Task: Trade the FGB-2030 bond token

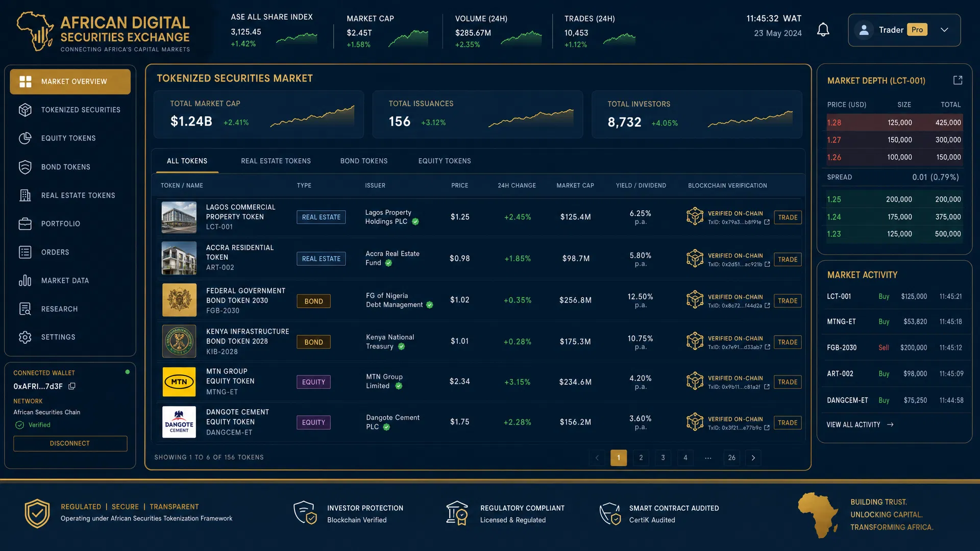Action: coord(788,300)
